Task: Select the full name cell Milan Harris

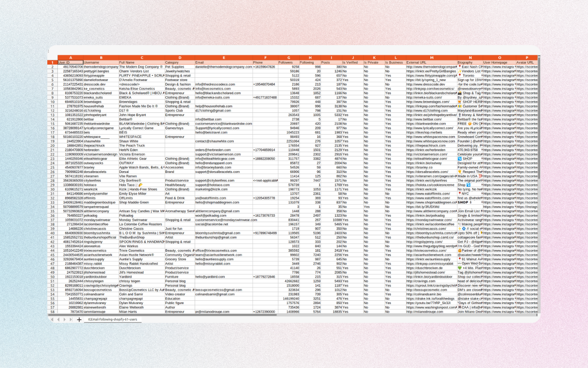Action: coord(141,312)
